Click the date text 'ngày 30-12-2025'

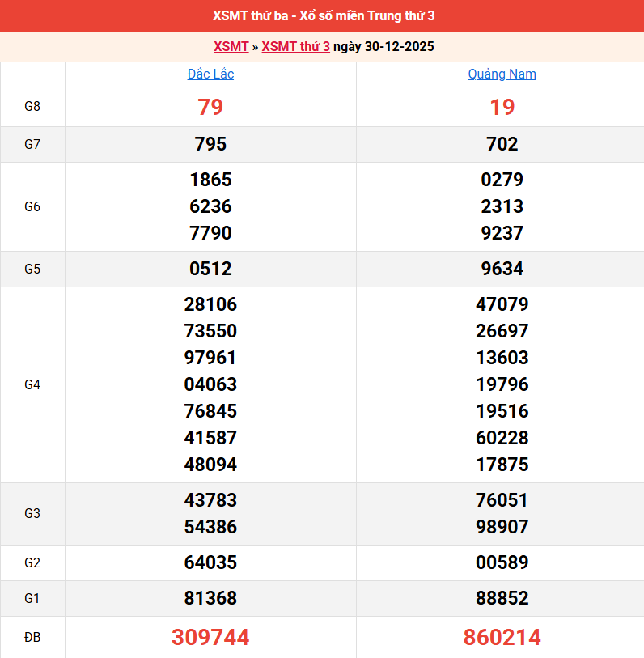tap(383, 46)
